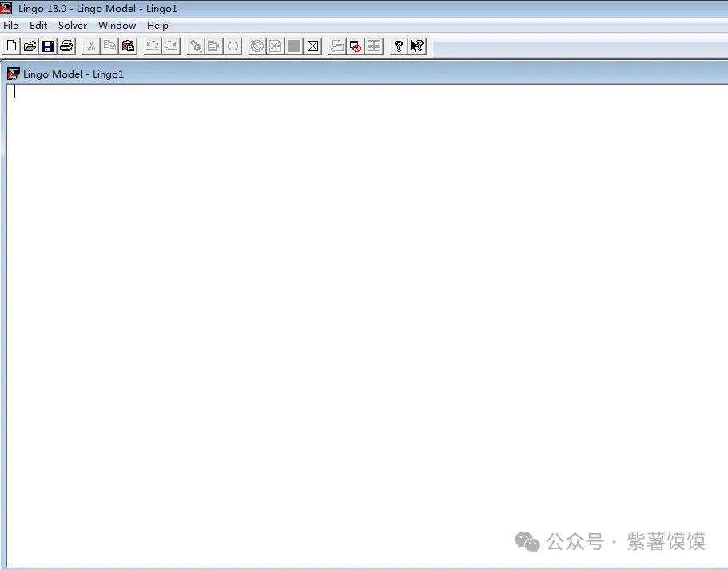Open the File menu
This screenshot has height=570, width=728.
tap(10, 26)
